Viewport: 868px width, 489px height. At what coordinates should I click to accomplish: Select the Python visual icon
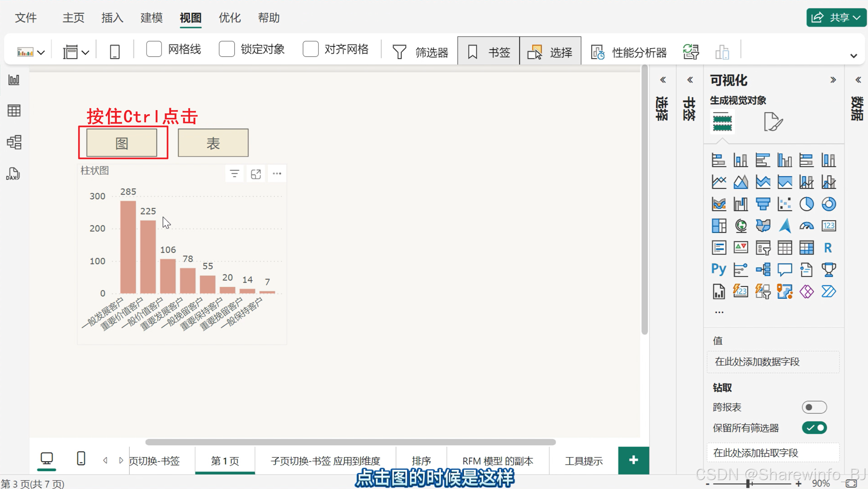point(719,269)
